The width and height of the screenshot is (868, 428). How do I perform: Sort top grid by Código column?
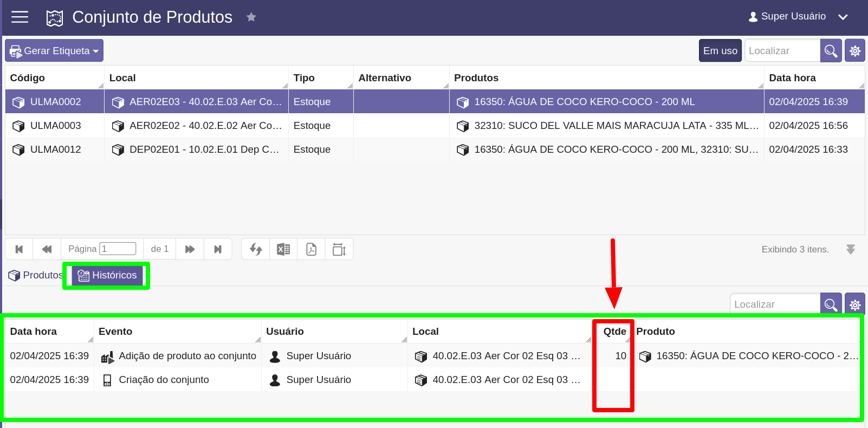point(54,78)
